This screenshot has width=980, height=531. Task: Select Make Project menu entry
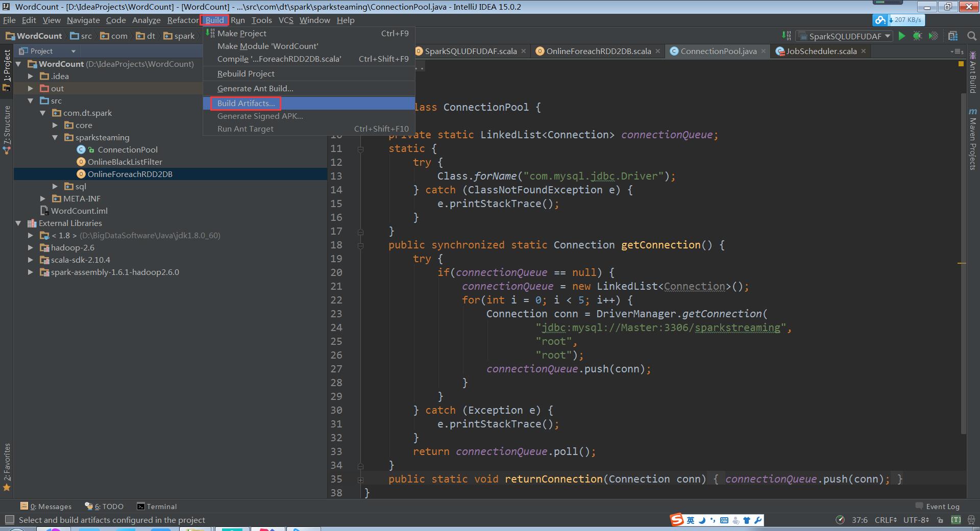309,33
